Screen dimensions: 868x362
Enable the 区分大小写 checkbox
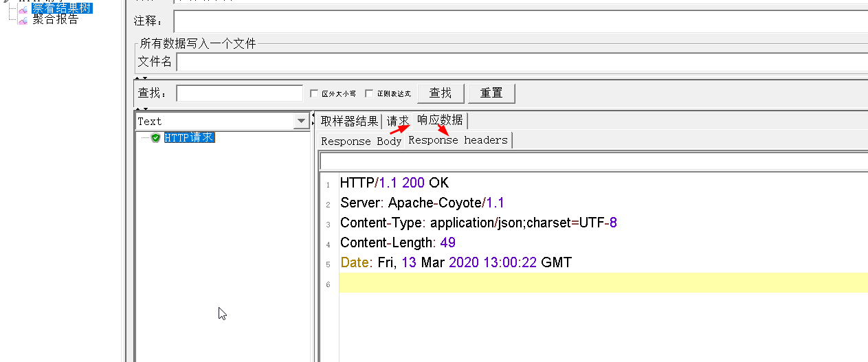pyautogui.click(x=314, y=93)
